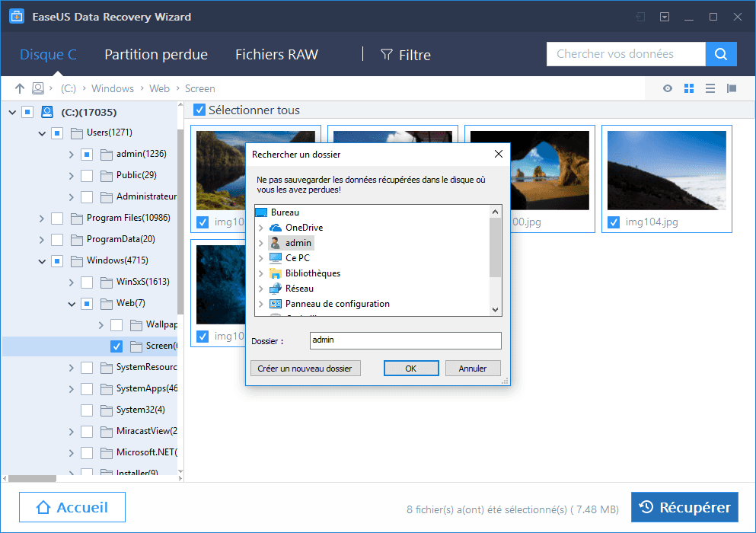Click Screen in the breadcrumb path

click(199, 88)
